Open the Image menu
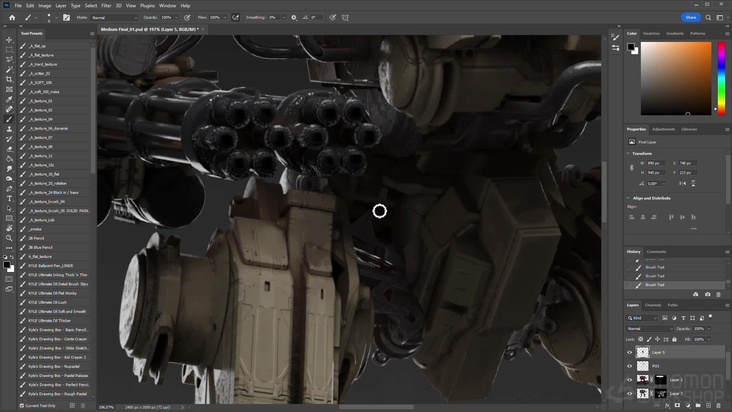Image resolution: width=732 pixels, height=412 pixels. [45, 6]
